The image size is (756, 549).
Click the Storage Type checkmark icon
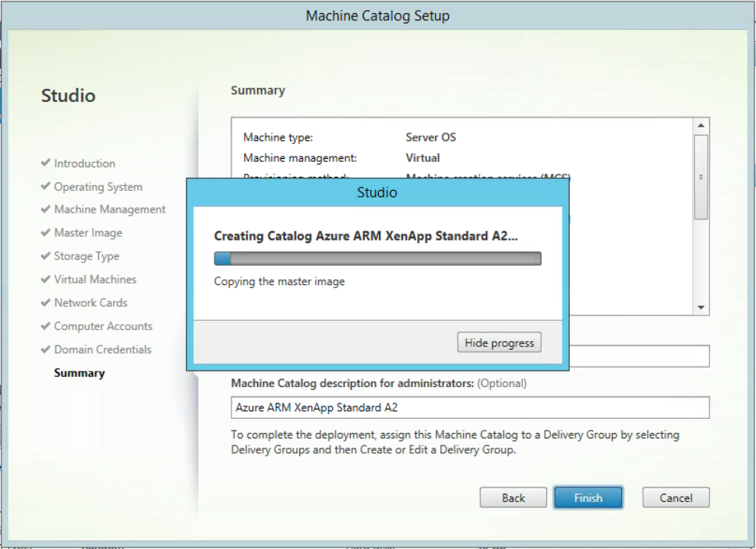point(46,255)
